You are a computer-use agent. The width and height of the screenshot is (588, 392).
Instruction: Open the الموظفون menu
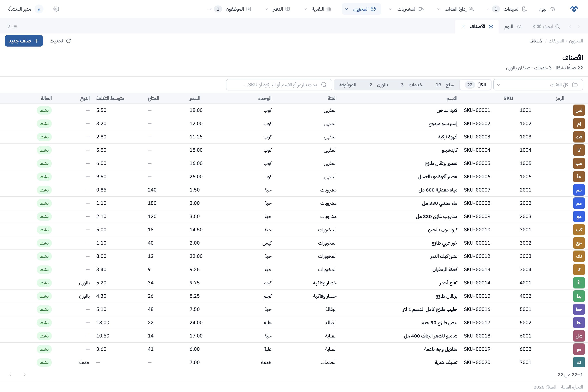pos(230,9)
